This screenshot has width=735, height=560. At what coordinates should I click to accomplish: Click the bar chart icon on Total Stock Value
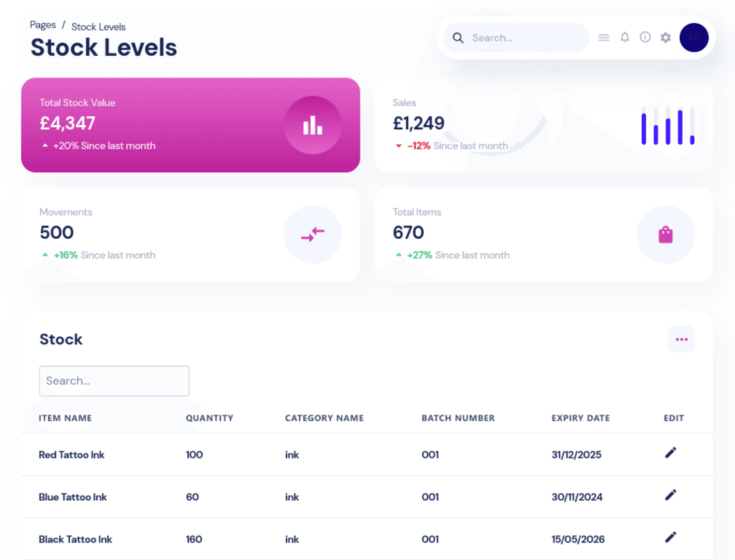click(312, 125)
